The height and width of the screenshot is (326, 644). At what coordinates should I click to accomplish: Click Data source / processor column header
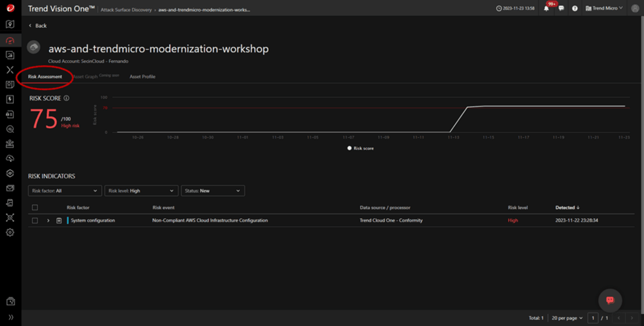(x=385, y=208)
